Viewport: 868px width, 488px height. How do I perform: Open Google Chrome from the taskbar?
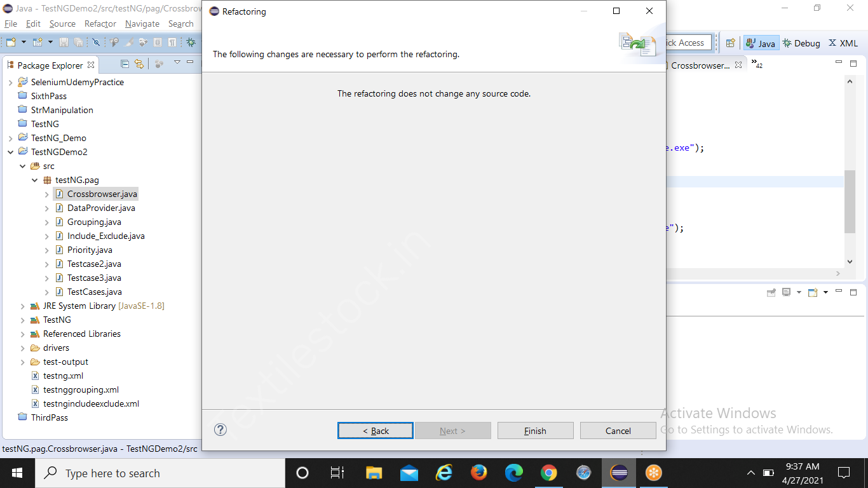[x=548, y=473]
